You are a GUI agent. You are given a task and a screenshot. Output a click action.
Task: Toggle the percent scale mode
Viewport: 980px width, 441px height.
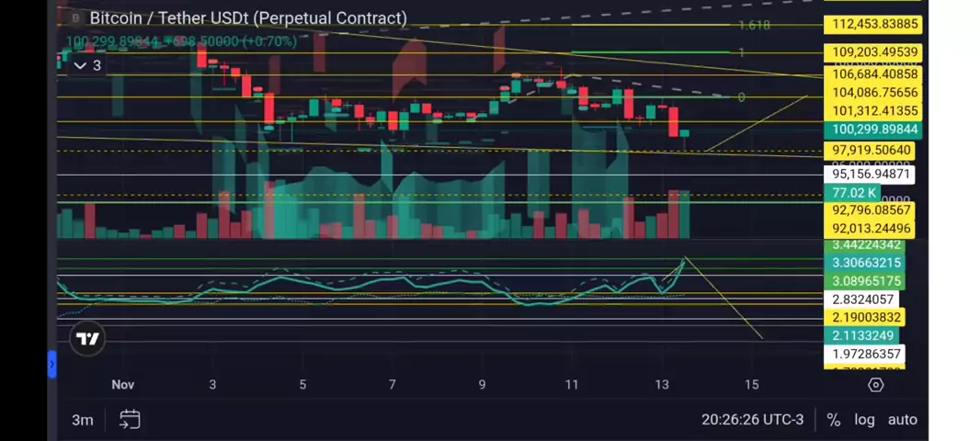click(x=833, y=420)
